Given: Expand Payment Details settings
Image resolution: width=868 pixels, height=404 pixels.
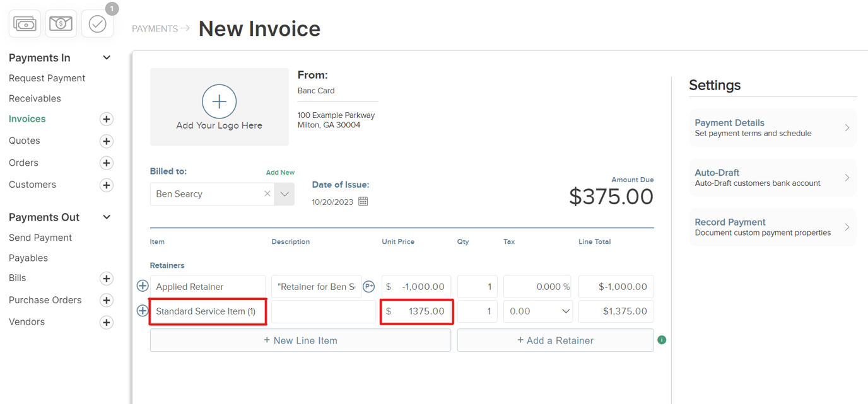Looking at the screenshot, I should pos(773,127).
